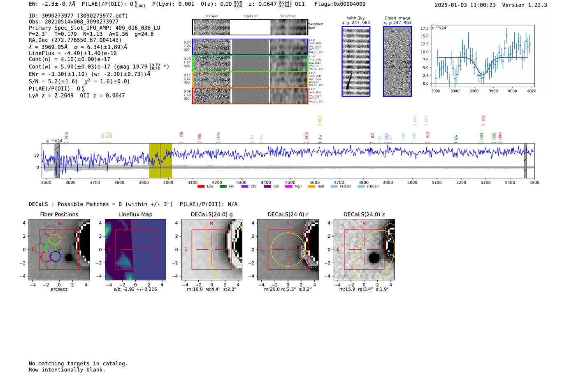Click the Clean Image panel

[x=397, y=61]
